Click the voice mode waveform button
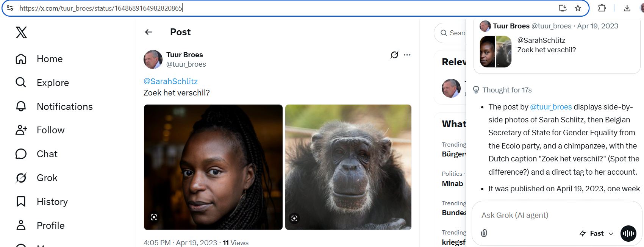 pyautogui.click(x=628, y=233)
